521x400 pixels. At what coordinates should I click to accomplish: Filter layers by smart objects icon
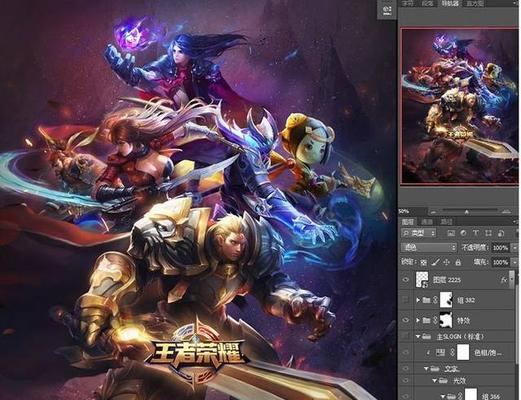[x=500, y=233]
